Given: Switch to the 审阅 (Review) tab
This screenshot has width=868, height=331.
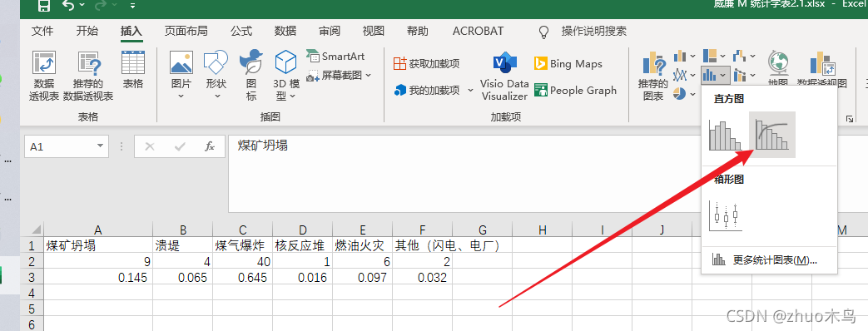Looking at the screenshot, I should pos(330,32).
